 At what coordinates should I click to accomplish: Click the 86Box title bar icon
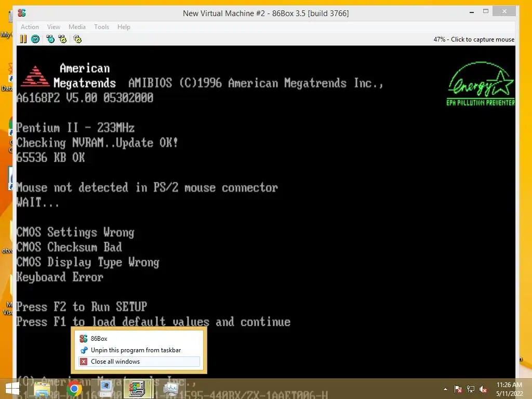(22, 13)
